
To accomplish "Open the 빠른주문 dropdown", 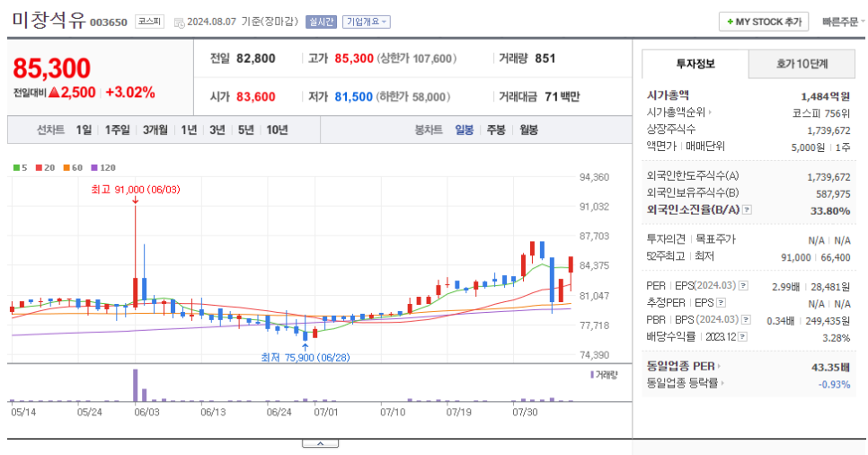I will pyautogui.click(x=843, y=22).
